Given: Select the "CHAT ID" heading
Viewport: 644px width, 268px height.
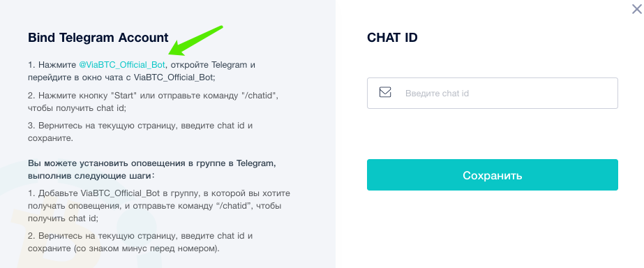Looking at the screenshot, I should point(392,38).
